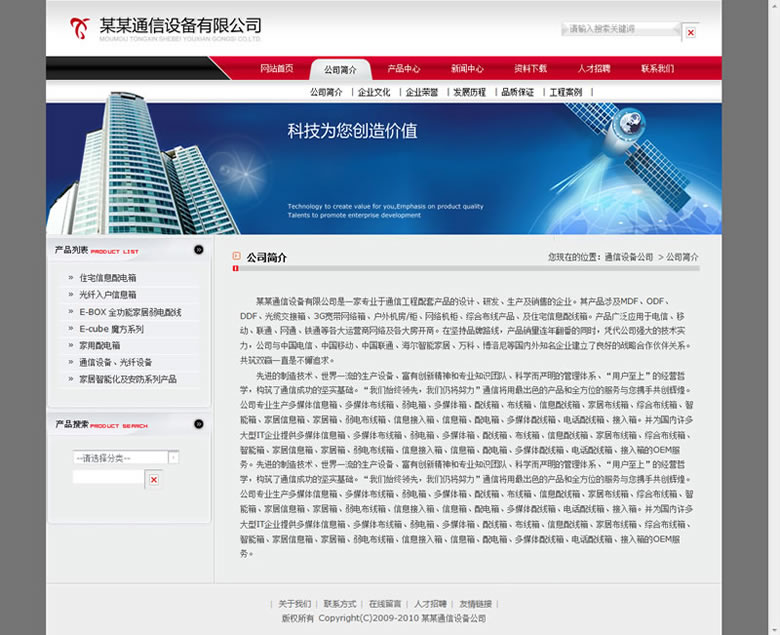
Task: Go to 网站首页 in the nav bar
Action: click(x=277, y=69)
